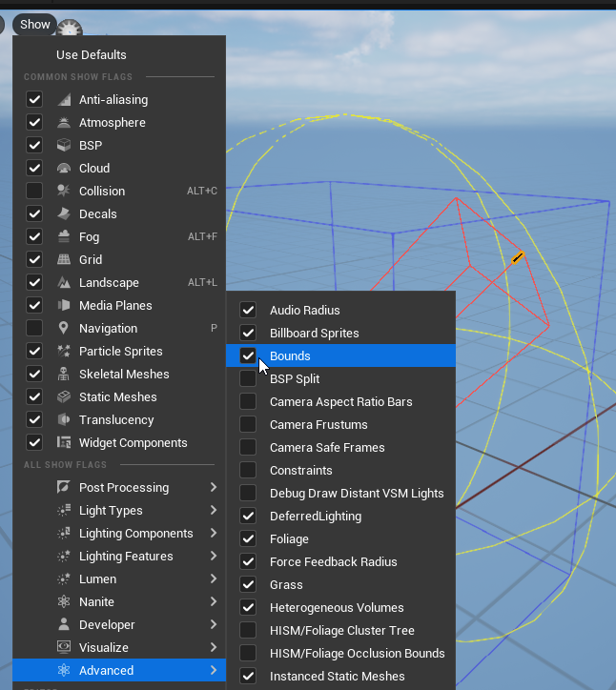
Task: Click the Navigation pin icon
Action: coord(64,329)
